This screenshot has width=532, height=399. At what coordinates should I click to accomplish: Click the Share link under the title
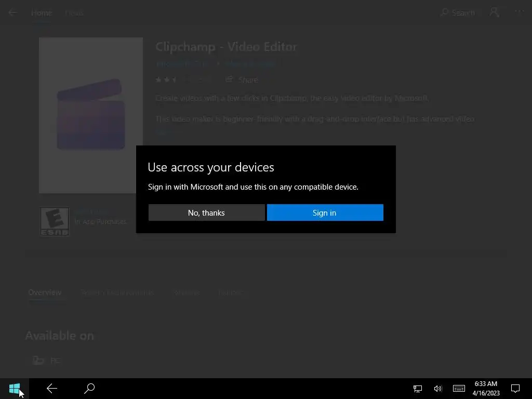coord(242,79)
